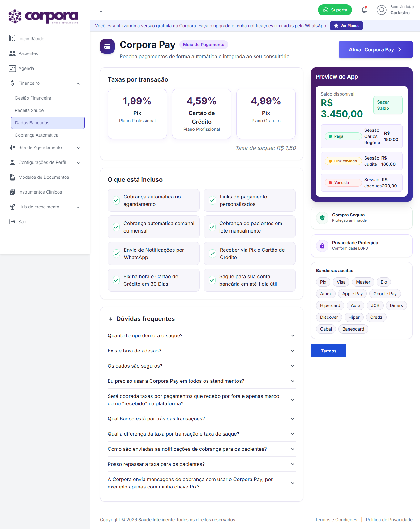Click the Corpora Pay card icon
Image resolution: width=420 pixels, height=529 pixels.
[x=107, y=46]
